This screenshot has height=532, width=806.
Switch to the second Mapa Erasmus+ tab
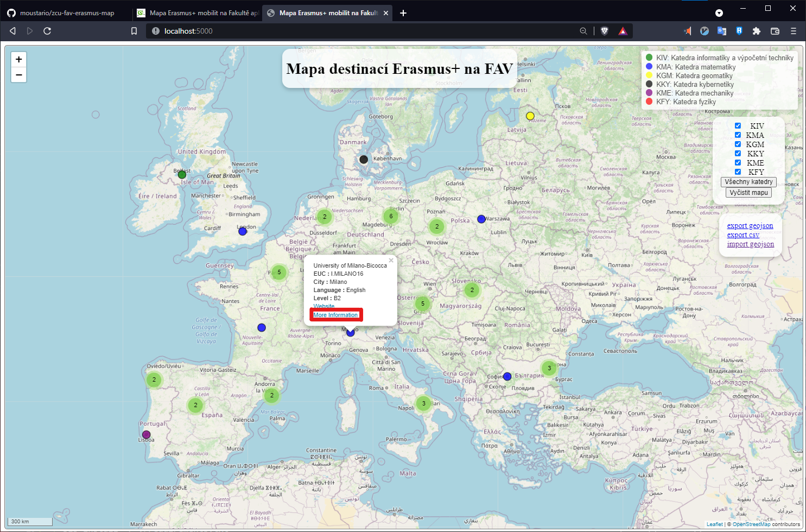coord(198,13)
